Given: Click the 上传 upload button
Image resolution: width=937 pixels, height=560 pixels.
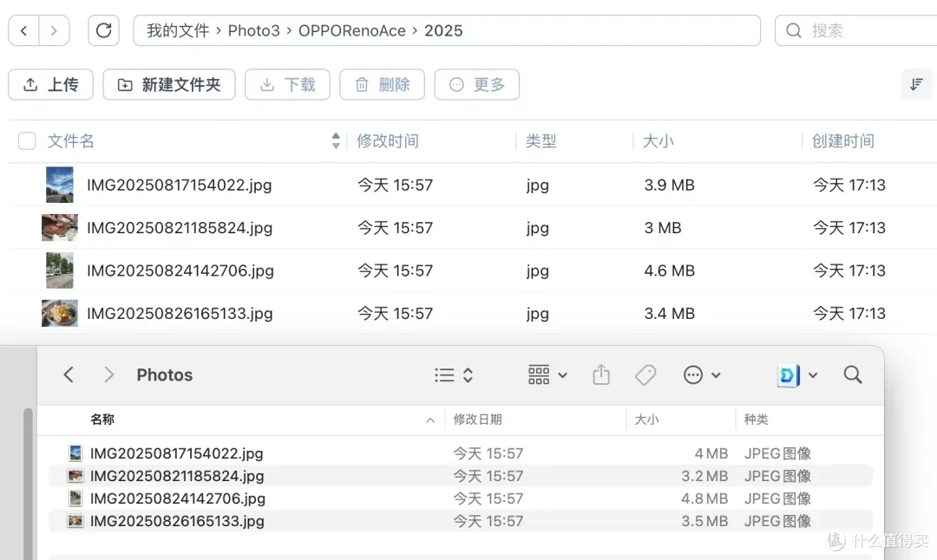Looking at the screenshot, I should (x=51, y=85).
